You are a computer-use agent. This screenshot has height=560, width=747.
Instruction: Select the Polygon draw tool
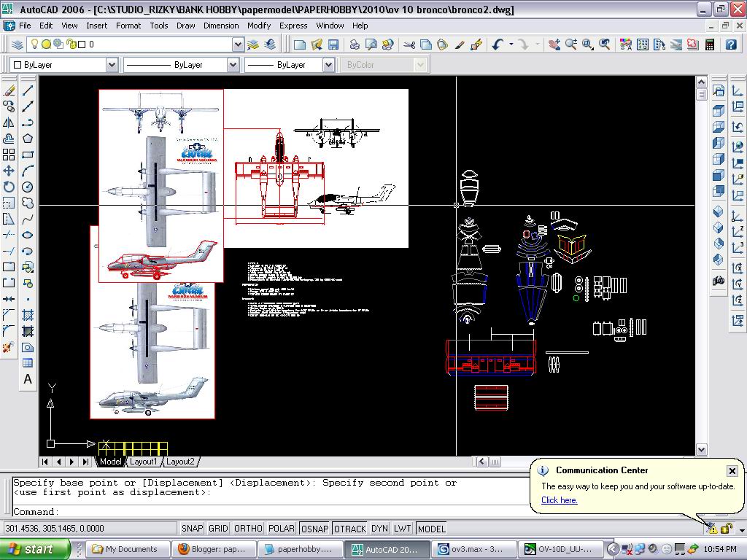[x=28, y=139]
